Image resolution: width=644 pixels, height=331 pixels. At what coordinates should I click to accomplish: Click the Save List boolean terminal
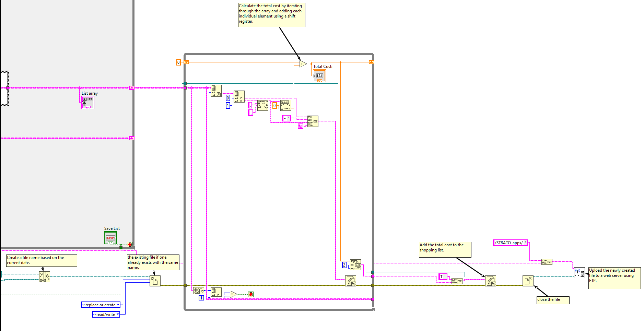click(110, 238)
